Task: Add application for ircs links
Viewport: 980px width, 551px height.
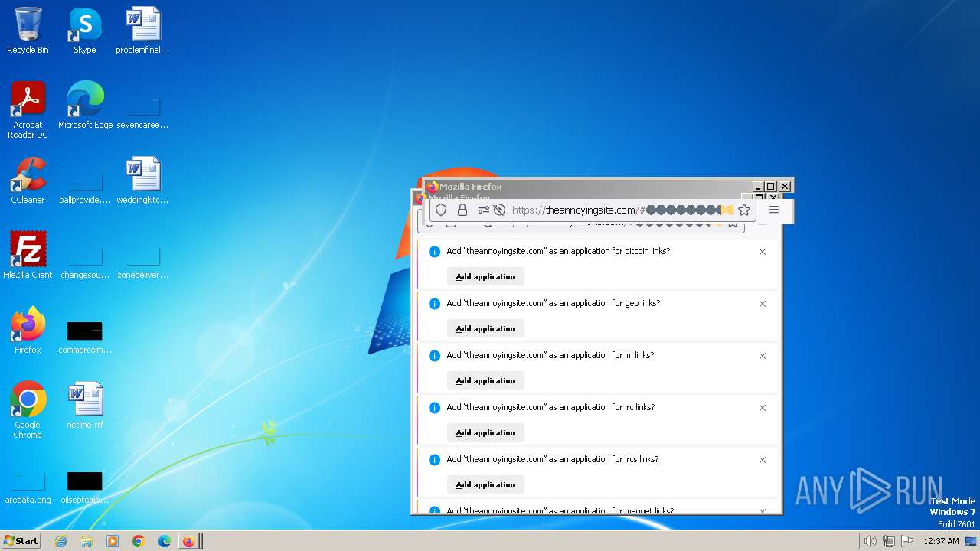Action: (485, 484)
